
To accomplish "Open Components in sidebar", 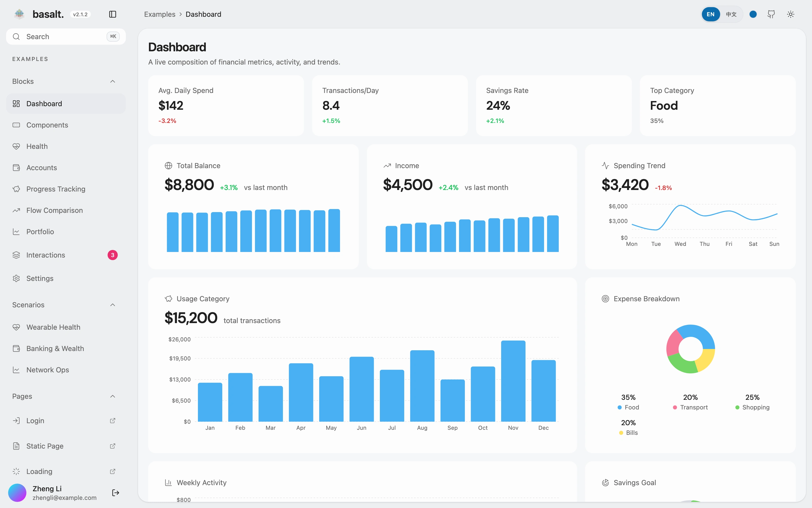I will coord(66,125).
